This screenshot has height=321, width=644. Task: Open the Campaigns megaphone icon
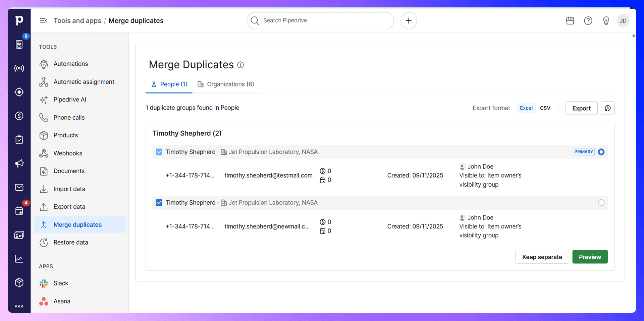pyautogui.click(x=19, y=163)
